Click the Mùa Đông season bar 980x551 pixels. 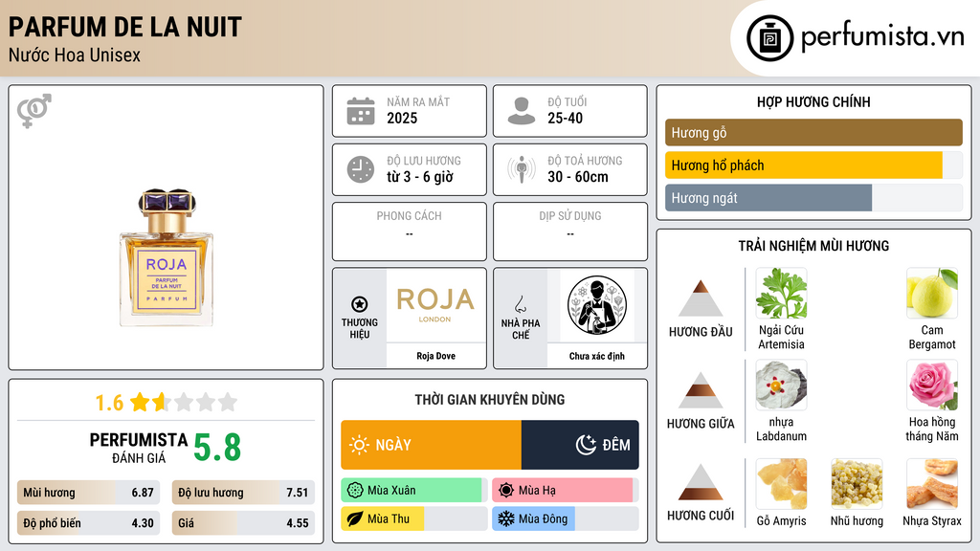[565, 519]
